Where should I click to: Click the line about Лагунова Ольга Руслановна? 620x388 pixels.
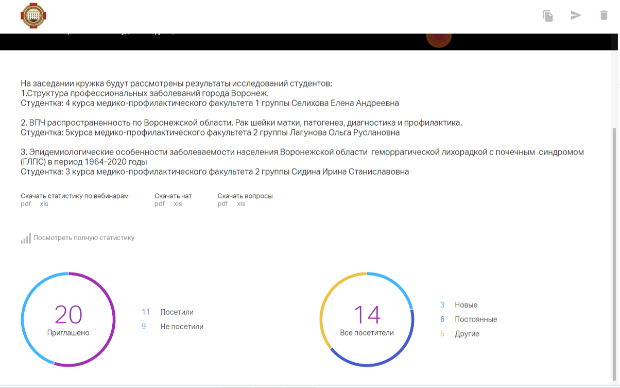(210, 132)
